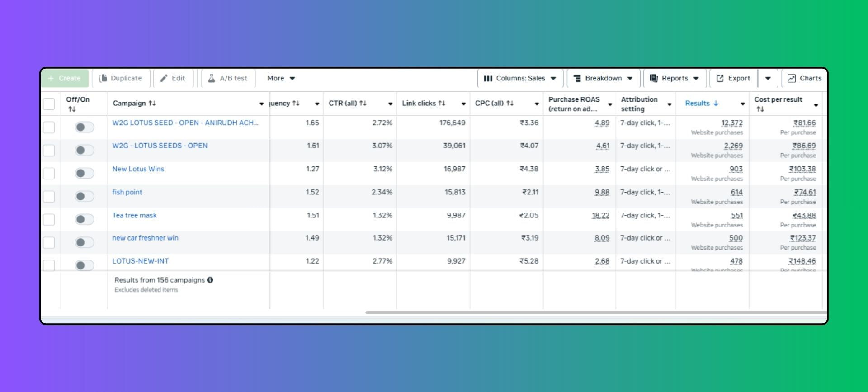Click the LOTUS-NEW-INT campaign link
This screenshot has width=868, height=392.
(x=140, y=261)
